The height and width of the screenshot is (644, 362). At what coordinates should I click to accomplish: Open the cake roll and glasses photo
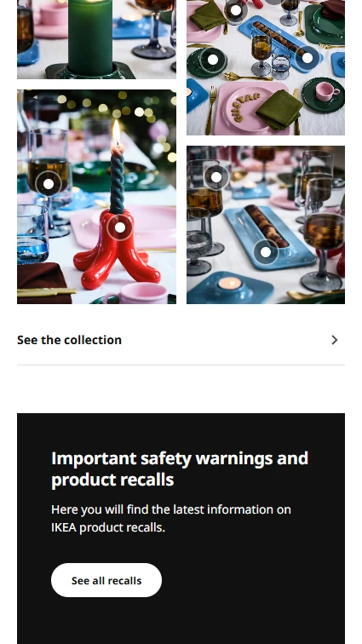(x=266, y=225)
